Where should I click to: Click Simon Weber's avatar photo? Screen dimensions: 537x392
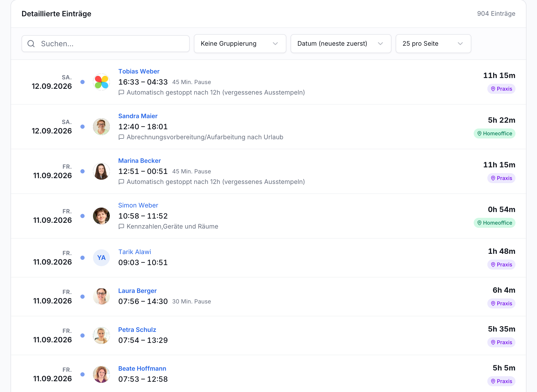pyautogui.click(x=101, y=216)
